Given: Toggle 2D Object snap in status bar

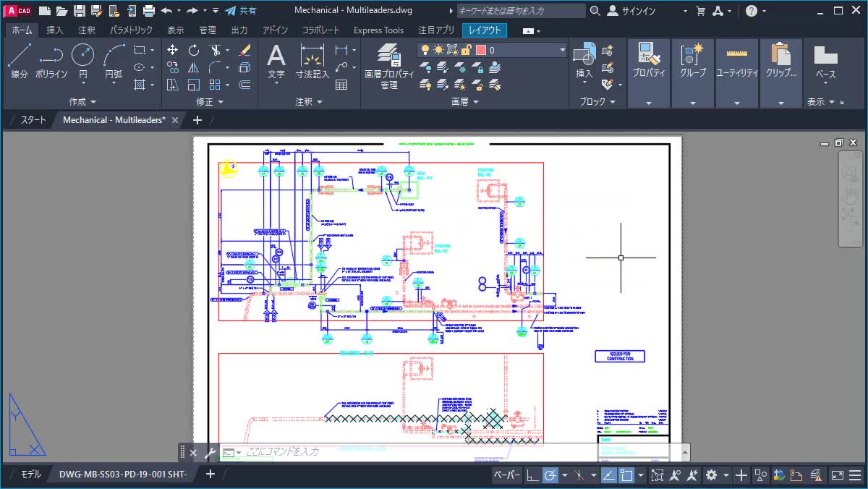Looking at the screenshot, I should coord(626,475).
